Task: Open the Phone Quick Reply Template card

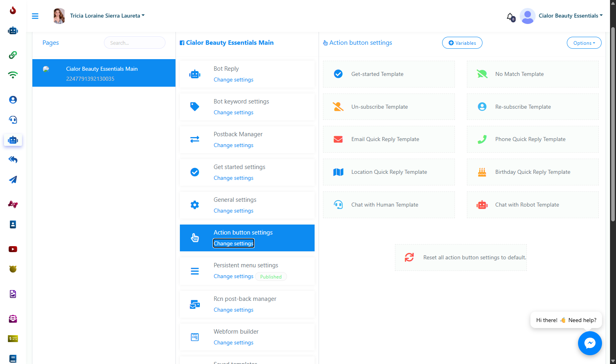Action: point(533,139)
